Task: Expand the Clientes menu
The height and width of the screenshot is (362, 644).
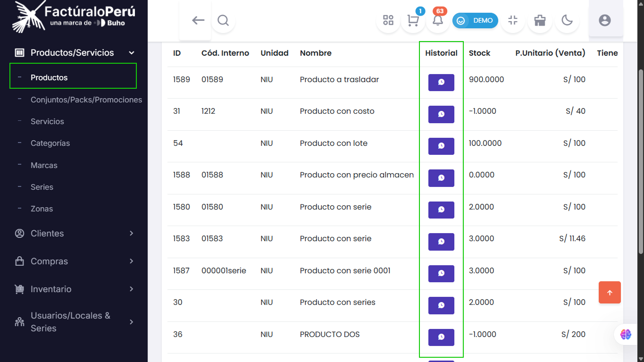Action: click(x=75, y=233)
